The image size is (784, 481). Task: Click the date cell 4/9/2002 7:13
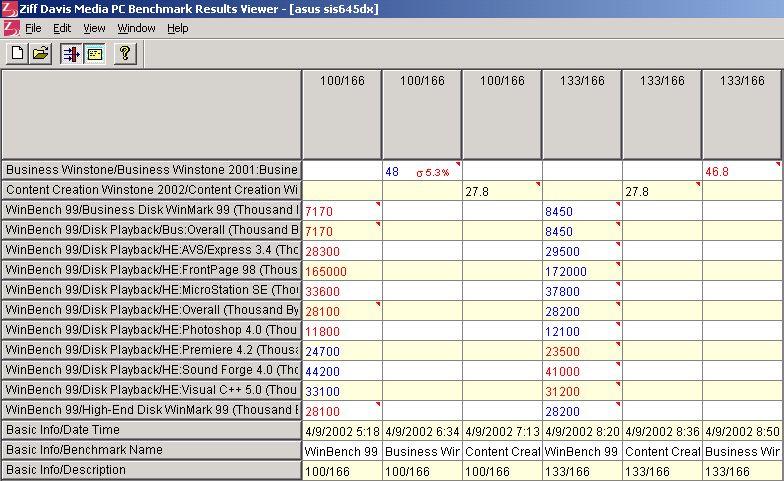502,431
